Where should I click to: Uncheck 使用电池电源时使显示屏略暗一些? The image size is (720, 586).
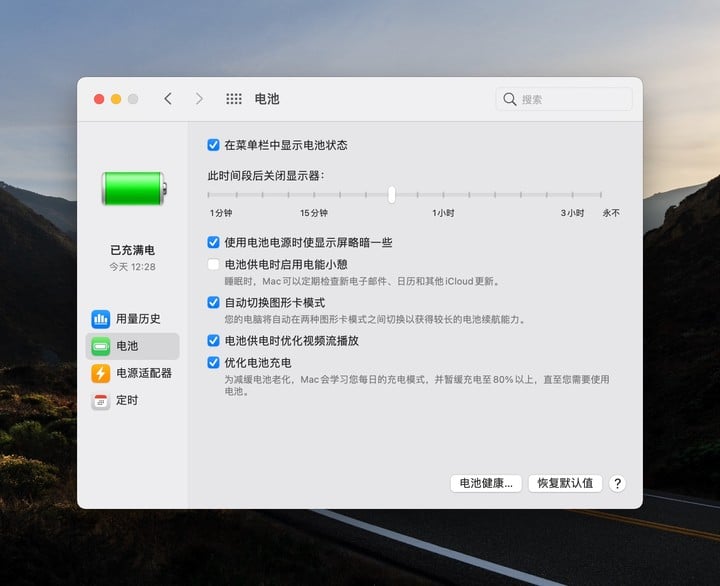click(213, 242)
